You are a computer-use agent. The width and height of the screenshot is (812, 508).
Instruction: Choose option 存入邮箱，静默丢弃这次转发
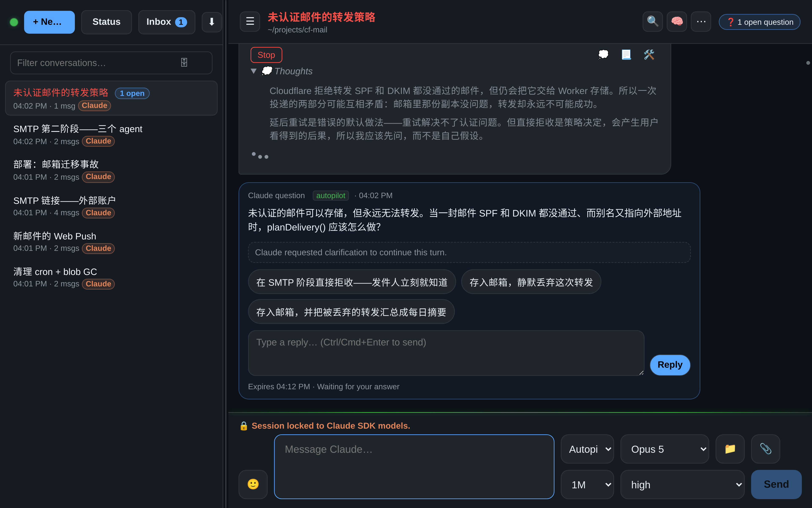click(531, 282)
